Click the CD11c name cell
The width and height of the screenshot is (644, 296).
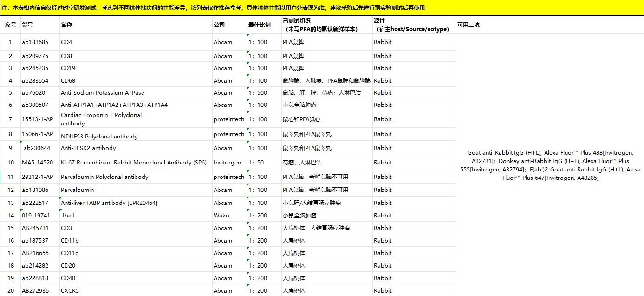(x=136, y=253)
